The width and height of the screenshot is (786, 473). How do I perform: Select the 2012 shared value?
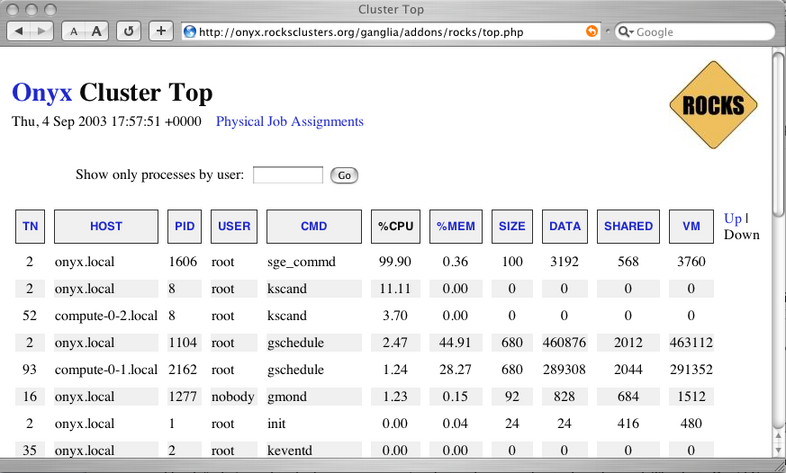pyautogui.click(x=628, y=343)
